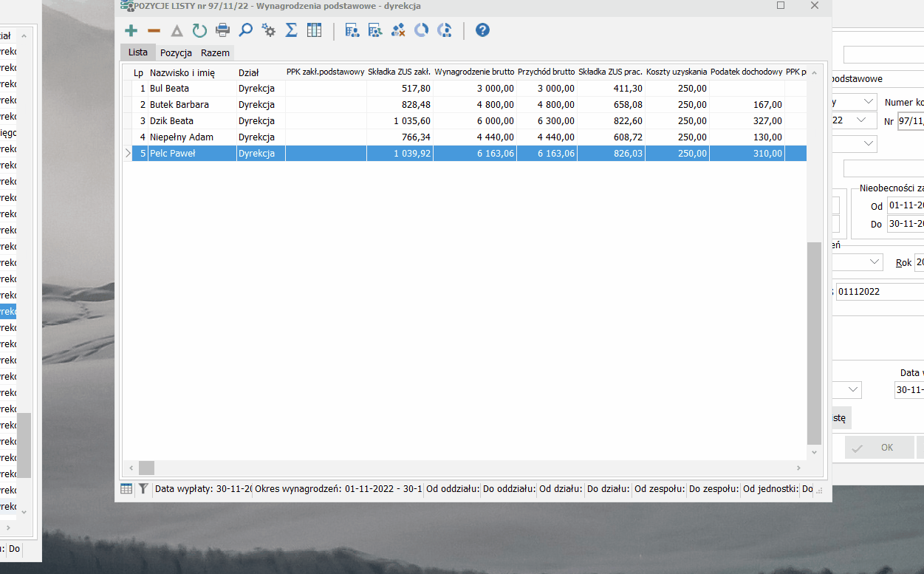Click the field containing 01112022
Screen dimensions: 924x574
click(880, 292)
